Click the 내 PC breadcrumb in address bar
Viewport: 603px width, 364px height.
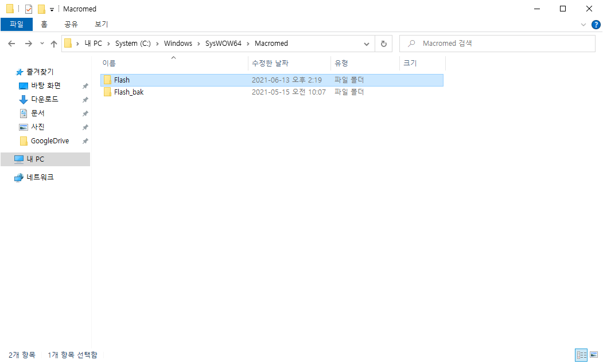[94, 44]
